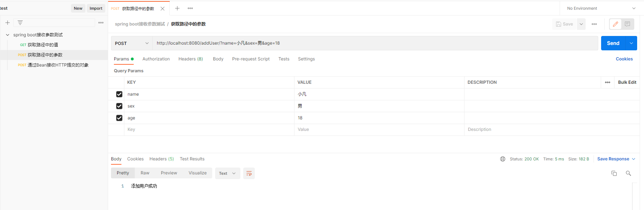Close the 获取路径中的参数 request tab

point(163,9)
